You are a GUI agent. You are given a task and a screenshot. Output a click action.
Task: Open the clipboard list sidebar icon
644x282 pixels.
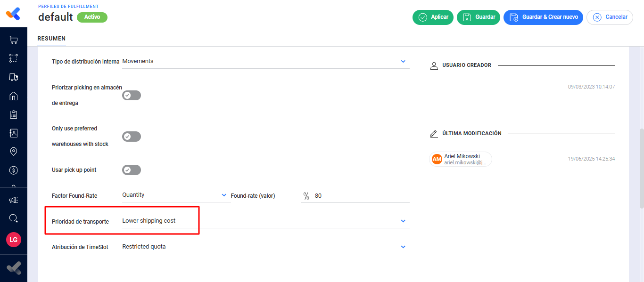coord(14,114)
